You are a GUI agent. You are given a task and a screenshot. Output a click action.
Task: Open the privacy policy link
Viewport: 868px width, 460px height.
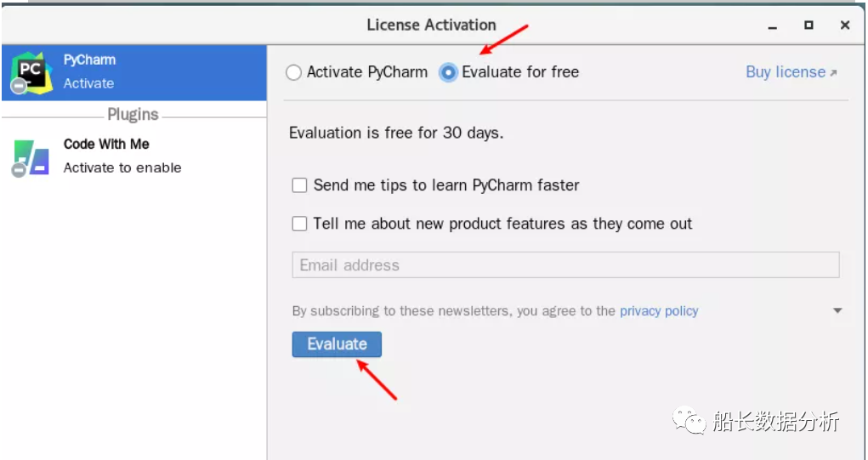point(659,311)
